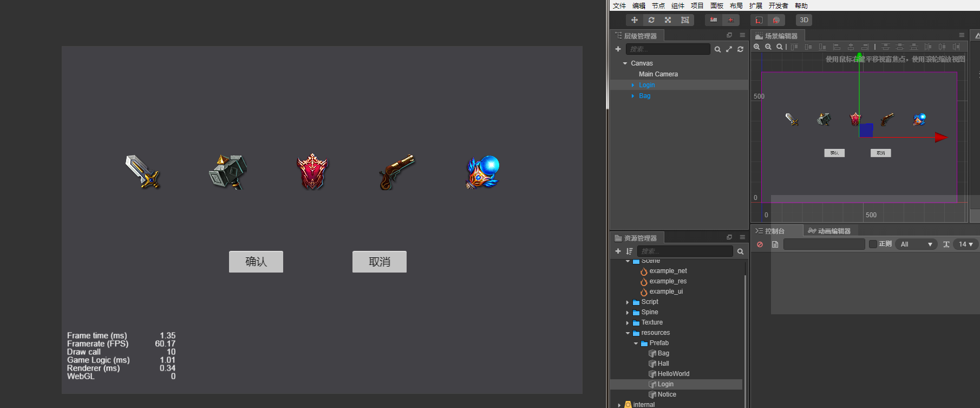Click the assets panel search magnifier icon
The image size is (980, 408).
pyautogui.click(x=740, y=251)
